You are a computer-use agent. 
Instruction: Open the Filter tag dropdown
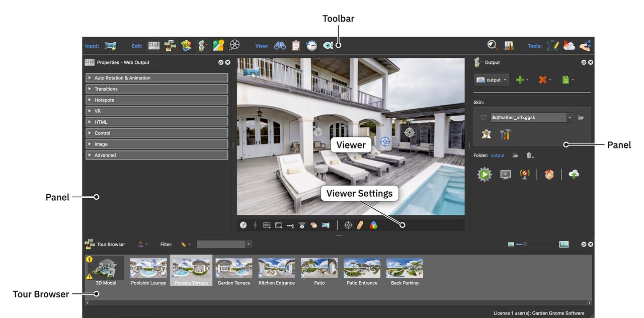click(x=186, y=245)
